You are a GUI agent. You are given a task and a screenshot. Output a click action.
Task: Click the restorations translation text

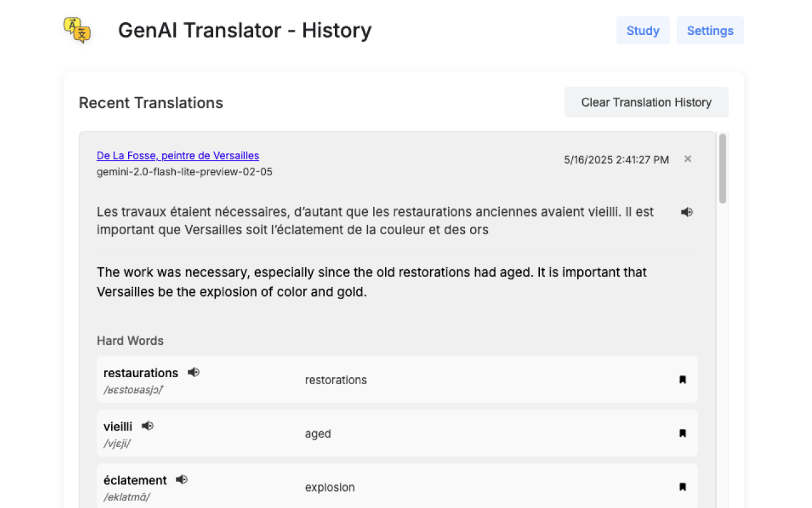pos(336,380)
